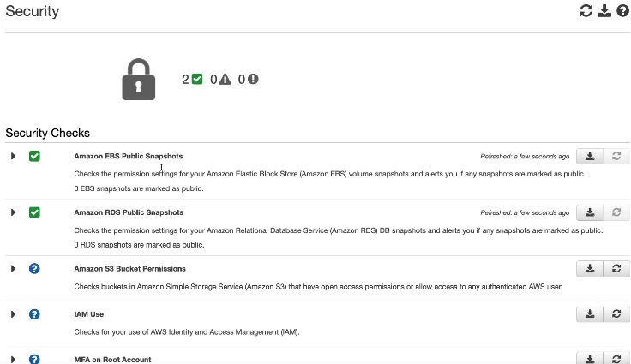Viewport: 631px width, 364px height.
Task: Download IAM Use check results
Action: pyautogui.click(x=590, y=314)
